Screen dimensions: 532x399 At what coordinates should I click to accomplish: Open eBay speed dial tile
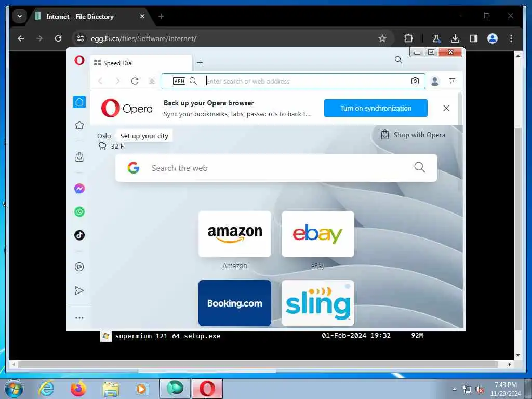coord(318,234)
